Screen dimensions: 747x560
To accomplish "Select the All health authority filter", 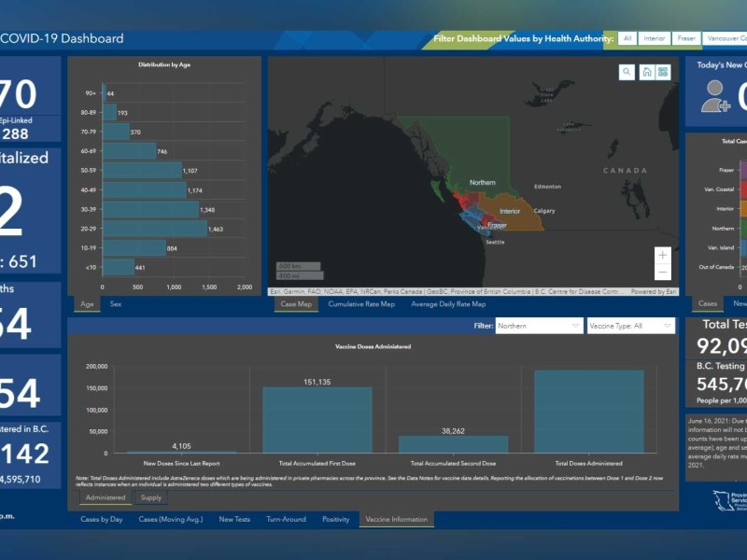I will (627, 38).
